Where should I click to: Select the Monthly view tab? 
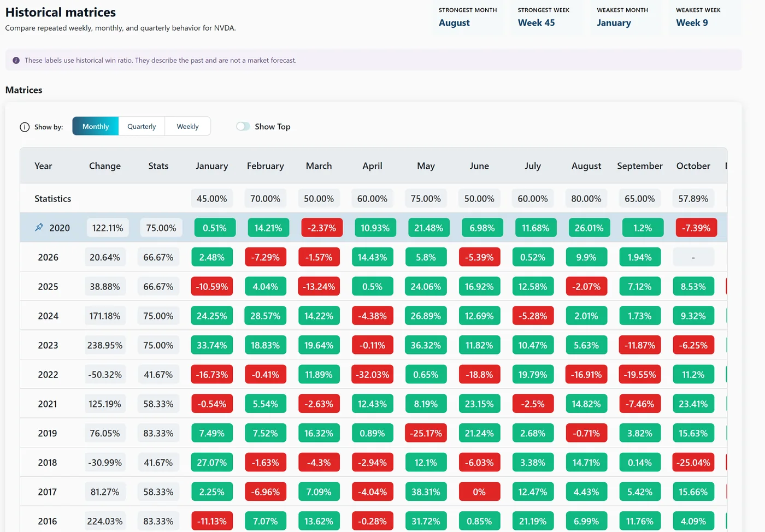pos(96,126)
